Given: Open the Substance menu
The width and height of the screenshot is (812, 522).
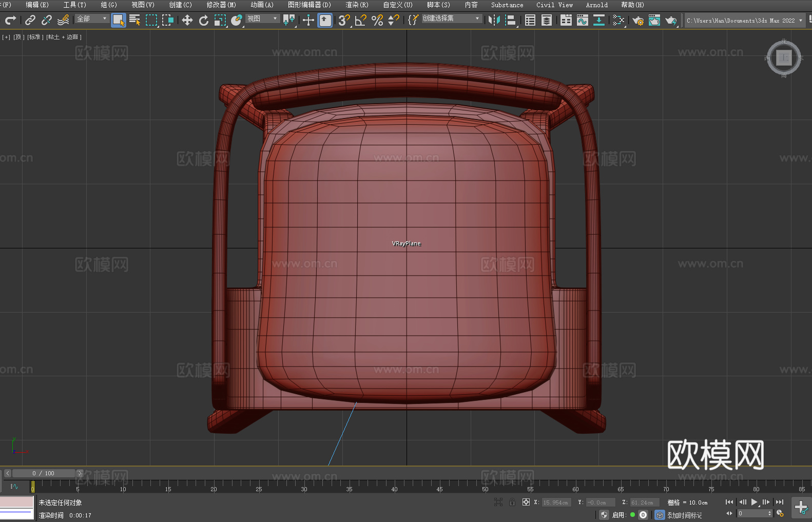Looking at the screenshot, I should [x=507, y=5].
